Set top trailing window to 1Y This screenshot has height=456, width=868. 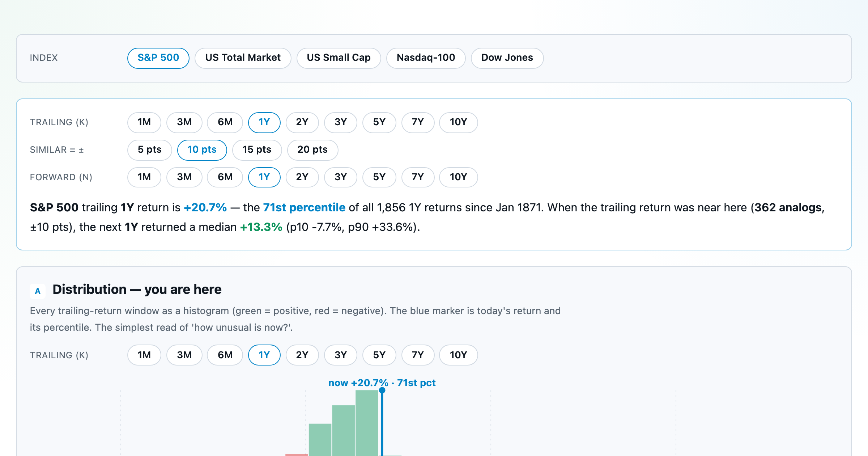point(264,122)
